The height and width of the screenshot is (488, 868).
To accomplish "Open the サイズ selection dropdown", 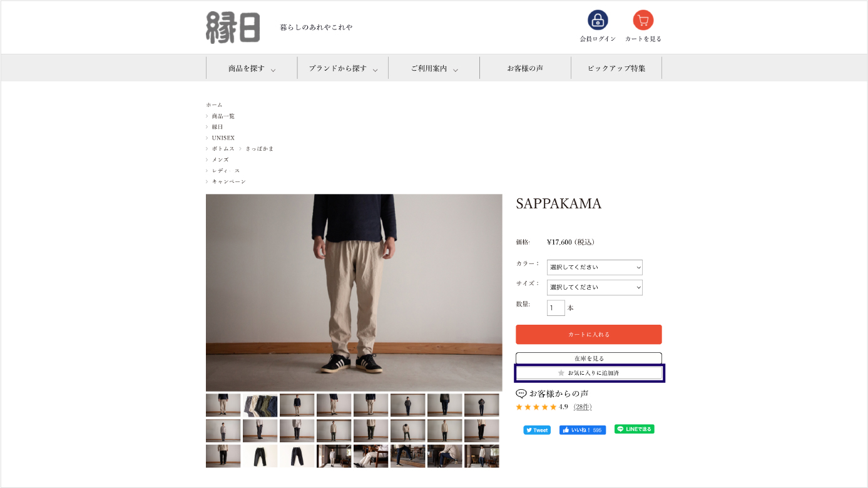I will pyautogui.click(x=595, y=287).
